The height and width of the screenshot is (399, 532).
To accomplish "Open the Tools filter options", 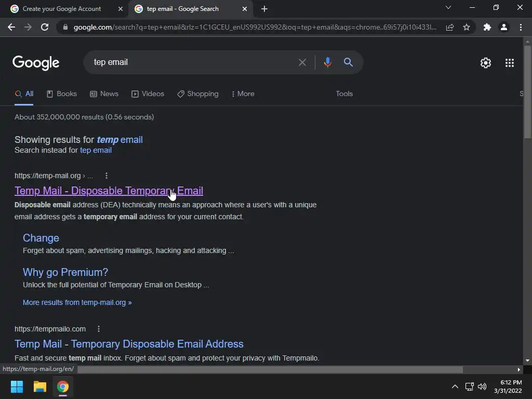I will [344, 94].
